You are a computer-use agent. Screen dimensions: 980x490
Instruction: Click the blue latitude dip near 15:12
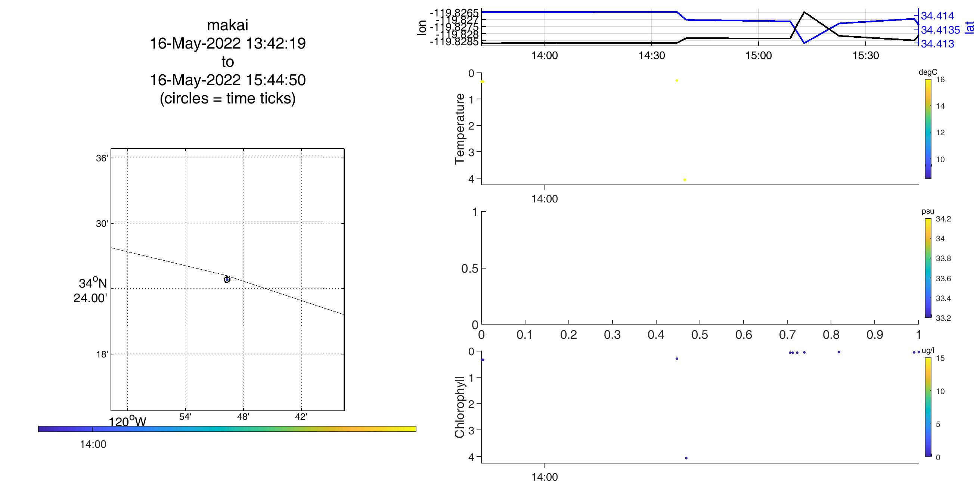click(804, 42)
